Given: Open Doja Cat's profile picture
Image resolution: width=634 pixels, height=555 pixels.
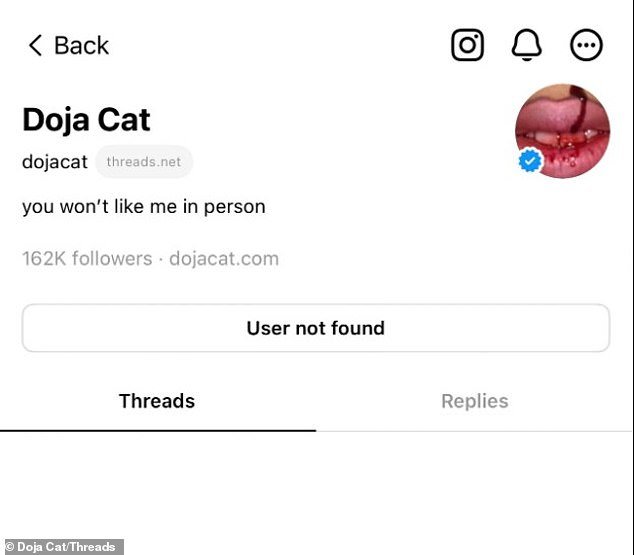Looking at the screenshot, I should pos(562,131).
